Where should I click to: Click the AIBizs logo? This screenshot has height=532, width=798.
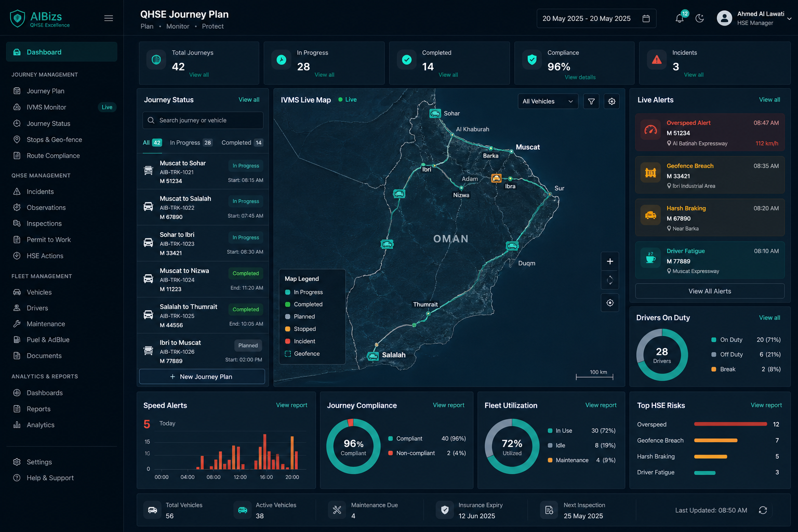coord(40,19)
